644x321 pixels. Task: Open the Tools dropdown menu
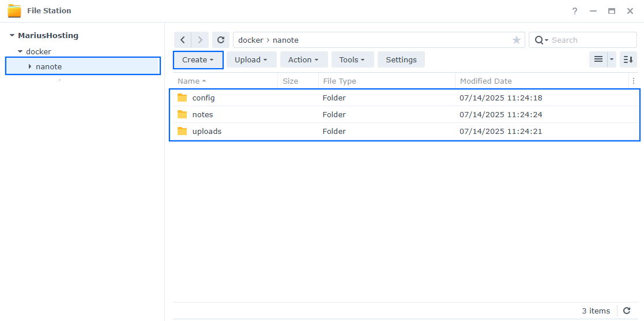pos(352,59)
